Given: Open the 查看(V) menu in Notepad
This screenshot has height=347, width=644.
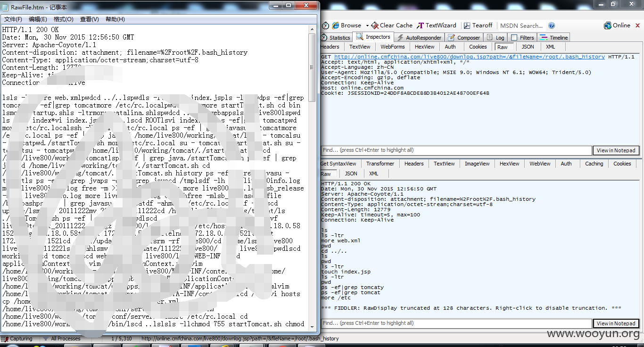Looking at the screenshot, I should 90,19.
